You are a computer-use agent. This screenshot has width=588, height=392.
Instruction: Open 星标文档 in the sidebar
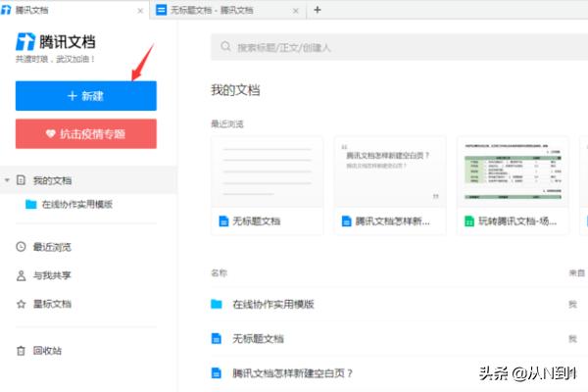pyautogui.click(x=52, y=304)
